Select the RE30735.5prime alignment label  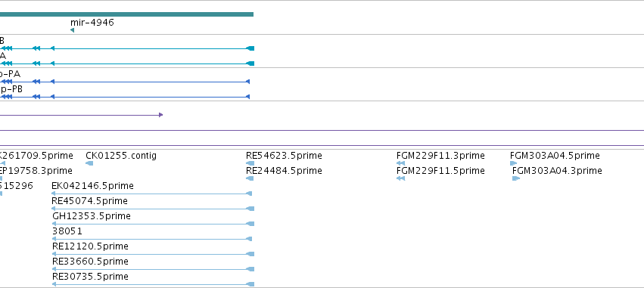[x=90, y=277]
